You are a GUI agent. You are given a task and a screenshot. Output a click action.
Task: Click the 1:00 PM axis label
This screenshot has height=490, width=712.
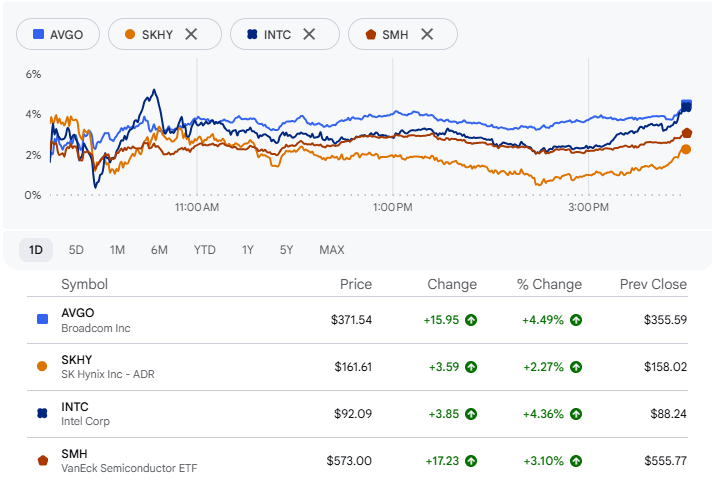coord(393,208)
